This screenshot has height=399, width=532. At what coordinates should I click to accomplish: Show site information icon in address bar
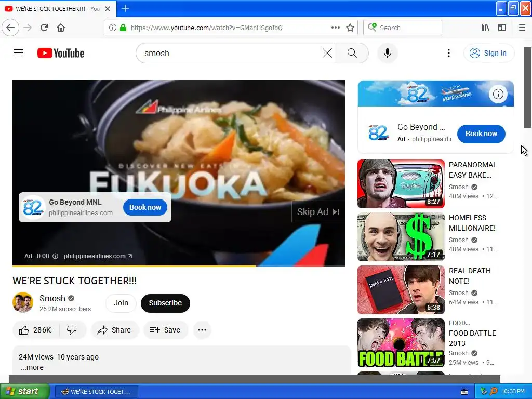tap(112, 28)
